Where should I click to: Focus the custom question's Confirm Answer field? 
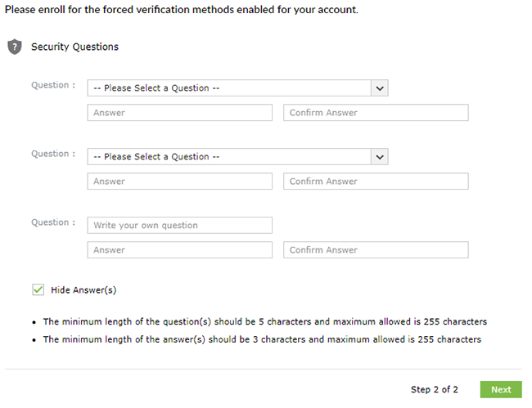[376, 250]
